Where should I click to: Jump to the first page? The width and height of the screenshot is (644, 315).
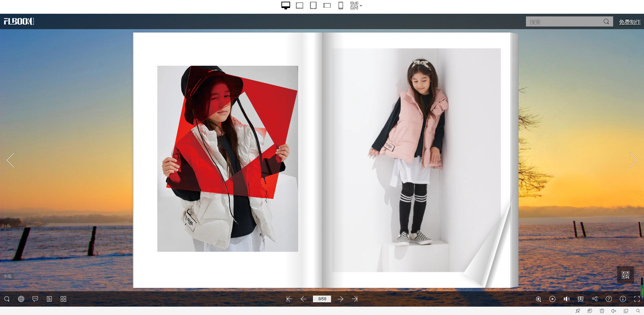(289, 299)
